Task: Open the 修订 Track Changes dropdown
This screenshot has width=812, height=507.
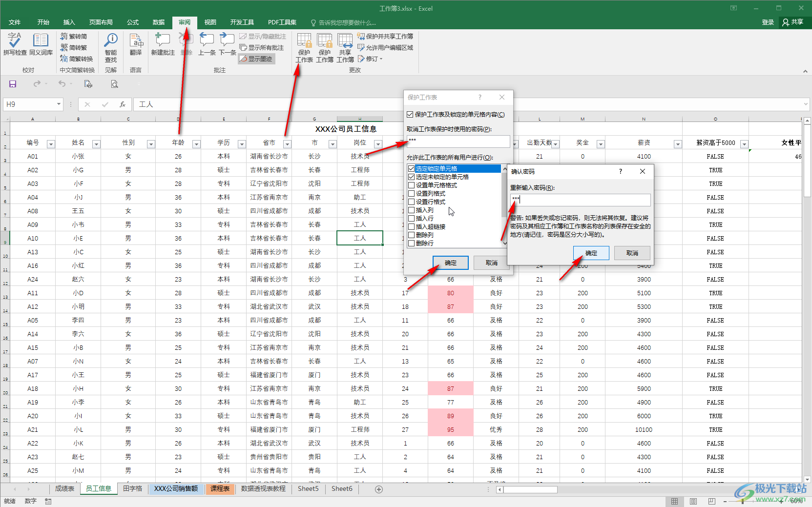Action: click(370, 59)
